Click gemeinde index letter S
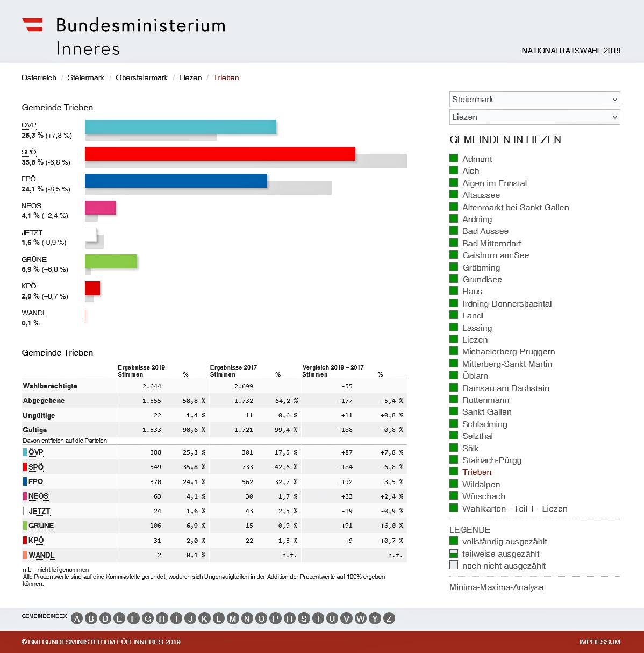 tap(304, 619)
